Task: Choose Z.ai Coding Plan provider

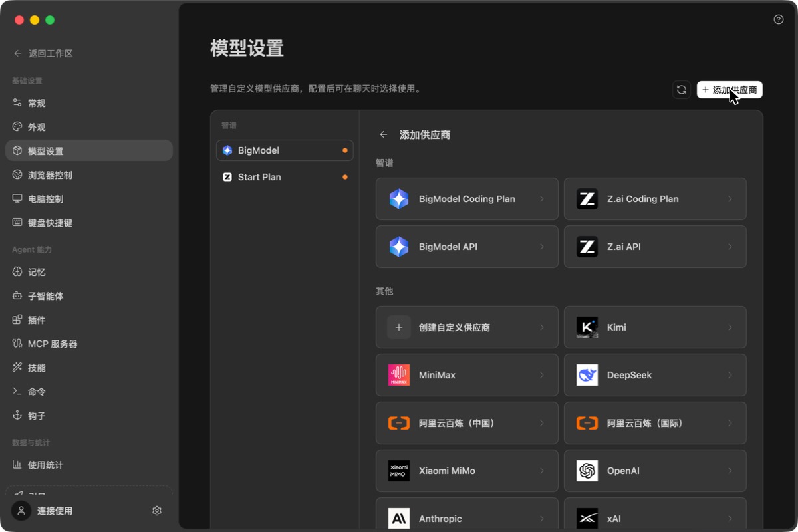Action: pyautogui.click(x=655, y=199)
